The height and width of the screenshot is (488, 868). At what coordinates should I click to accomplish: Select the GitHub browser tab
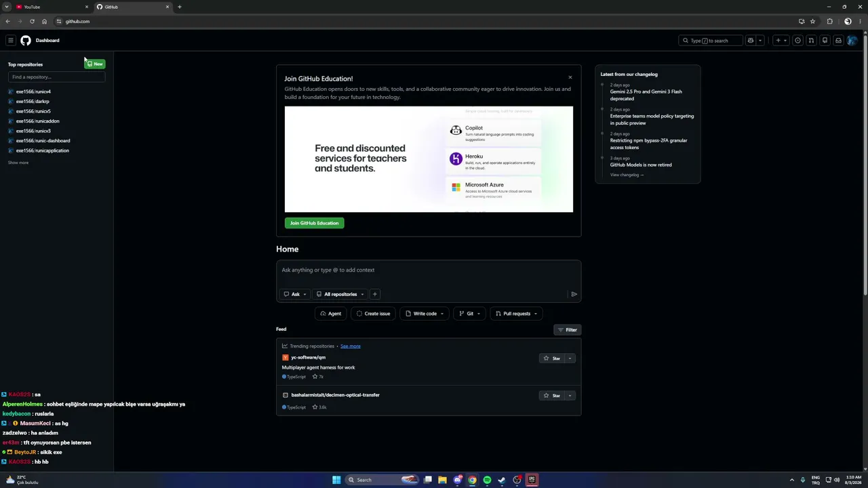(x=133, y=7)
